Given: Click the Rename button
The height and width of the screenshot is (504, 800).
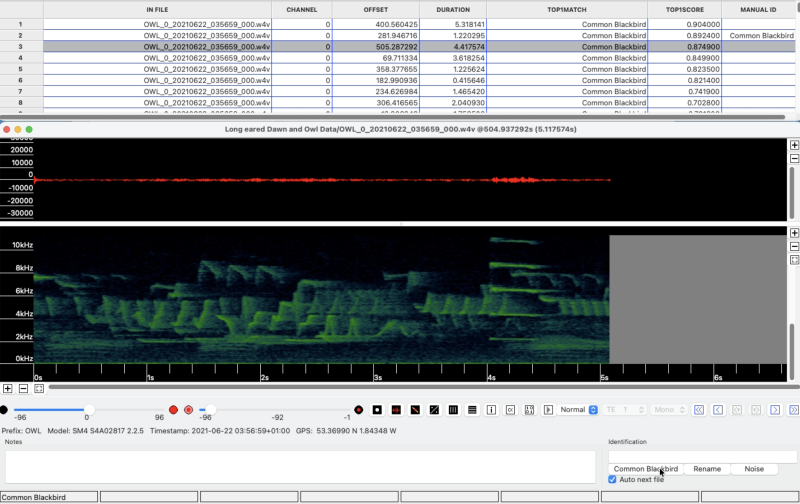Looking at the screenshot, I should pos(707,469).
